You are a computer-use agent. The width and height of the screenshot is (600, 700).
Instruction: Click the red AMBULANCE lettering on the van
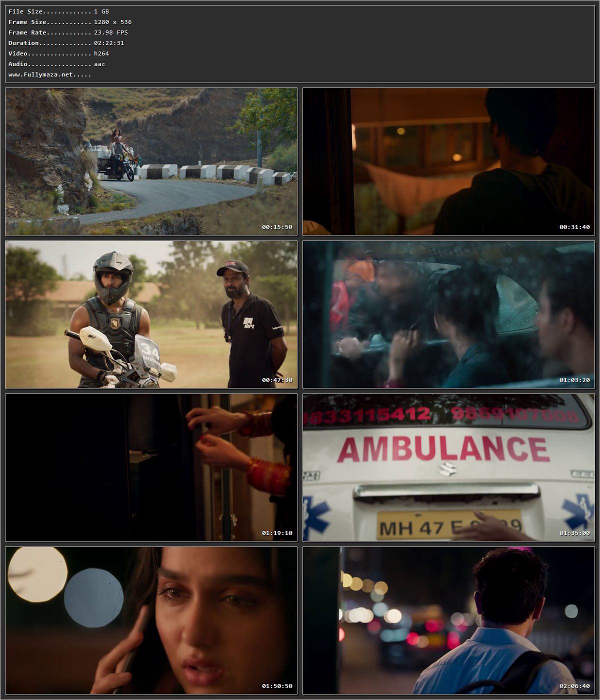tap(443, 449)
